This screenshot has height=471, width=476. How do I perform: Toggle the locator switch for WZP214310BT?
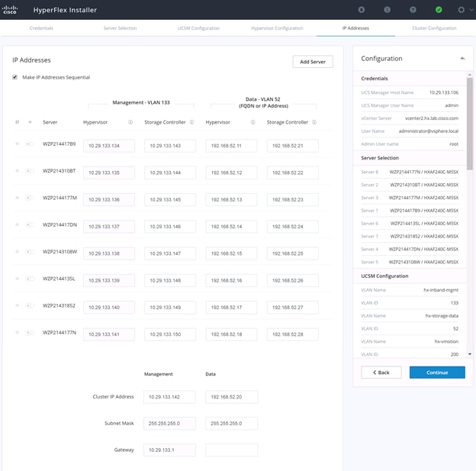[30, 171]
